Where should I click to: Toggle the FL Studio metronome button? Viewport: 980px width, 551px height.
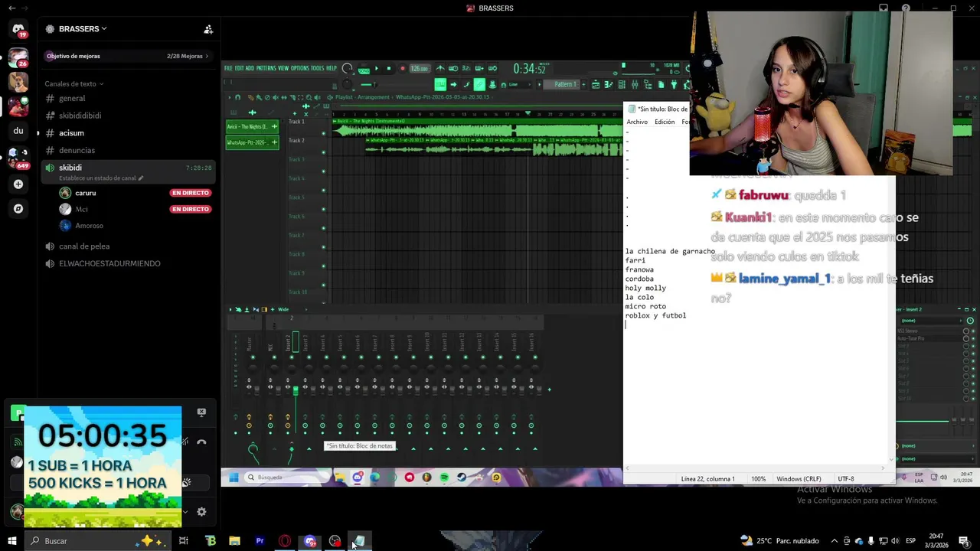click(x=441, y=68)
